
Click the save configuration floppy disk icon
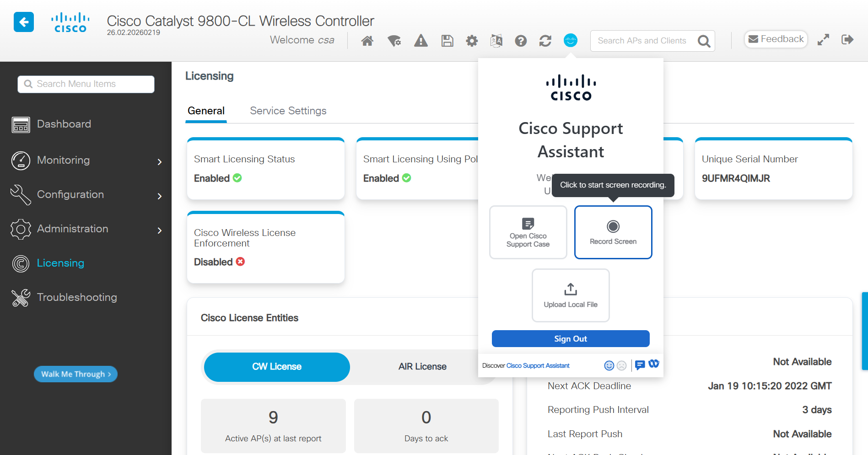(447, 41)
